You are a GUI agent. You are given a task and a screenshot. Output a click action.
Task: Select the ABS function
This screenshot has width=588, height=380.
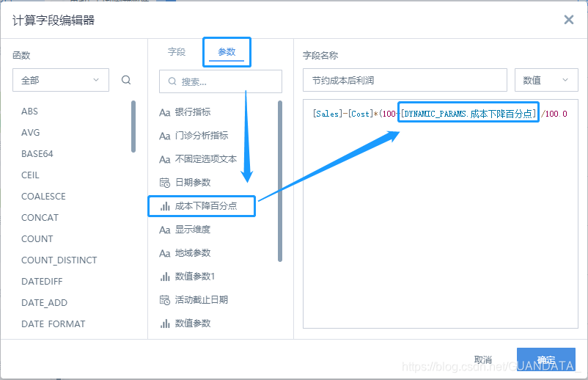(29, 112)
